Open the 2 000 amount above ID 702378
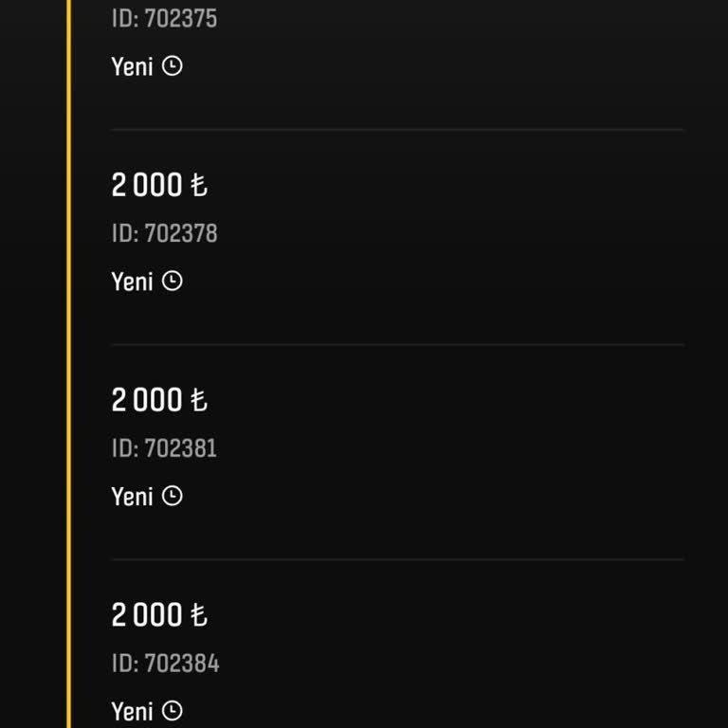Image resolution: width=728 pixels, height=728 pixels. click(147, 186)
